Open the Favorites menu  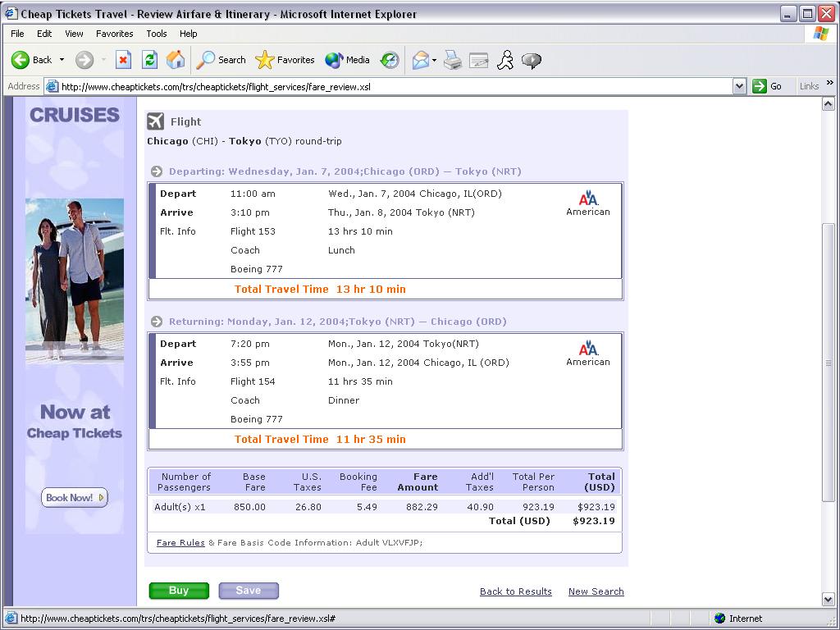[x=114, y=34]
